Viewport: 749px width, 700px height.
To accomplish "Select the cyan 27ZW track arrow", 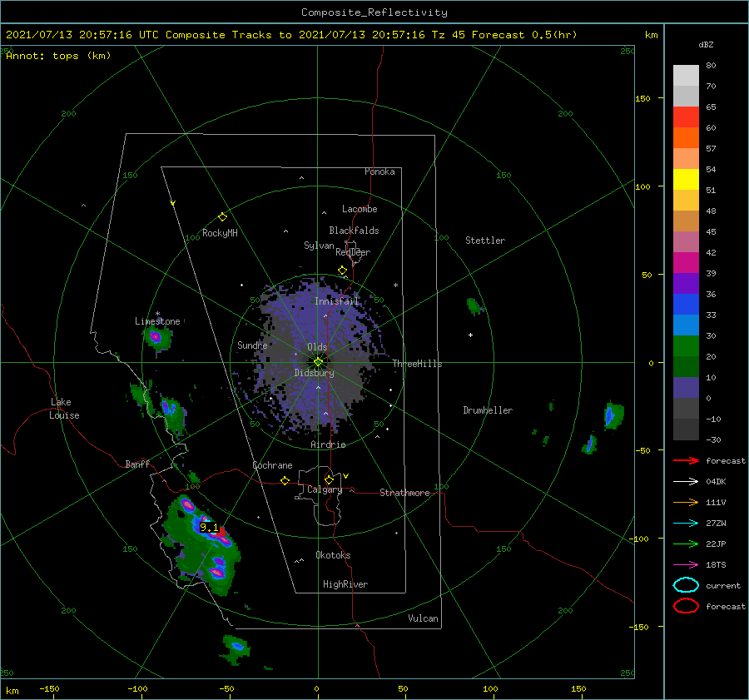I will (x=686, y=524).
